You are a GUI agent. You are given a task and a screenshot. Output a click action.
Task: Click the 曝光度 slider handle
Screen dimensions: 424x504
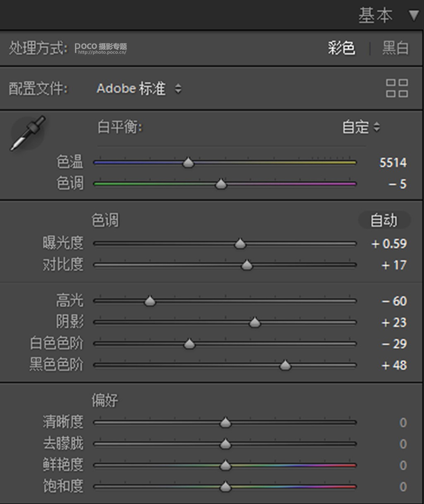pos(240,244)
